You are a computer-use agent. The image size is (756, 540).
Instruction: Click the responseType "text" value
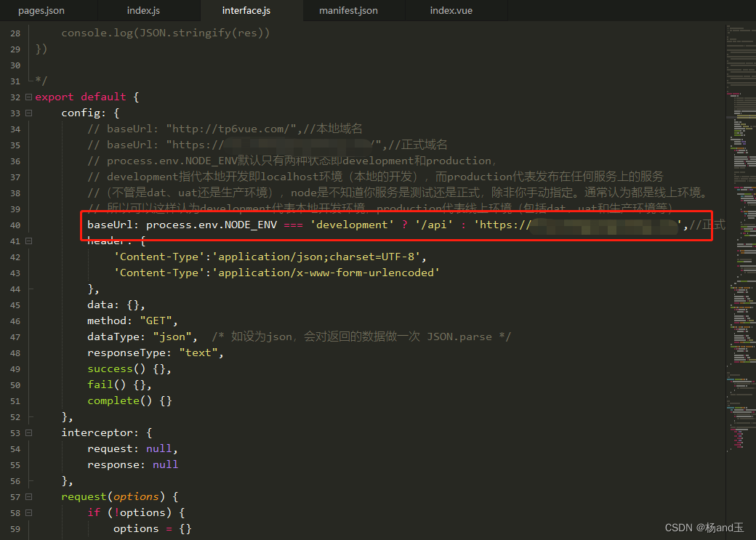pyautogui.click(x=198, y=352)
